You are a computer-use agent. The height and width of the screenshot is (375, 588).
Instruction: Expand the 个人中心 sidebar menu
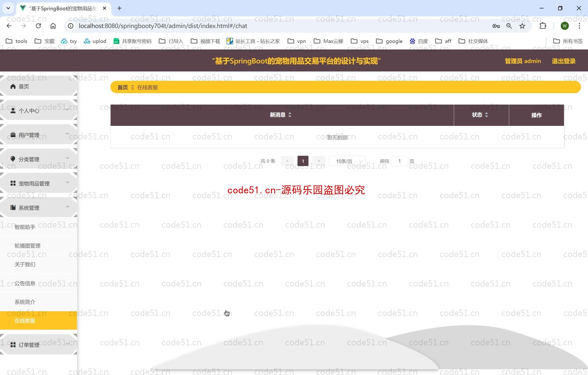[x=38, y=110]
